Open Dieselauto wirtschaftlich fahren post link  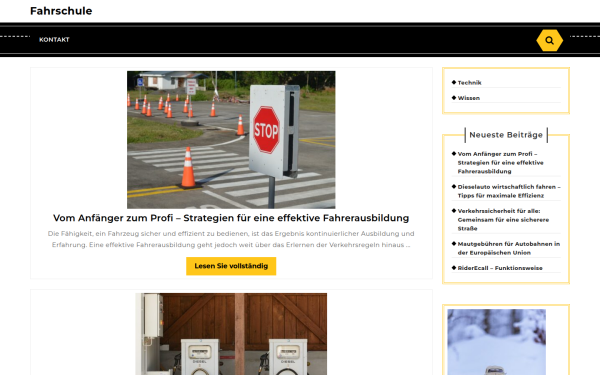509,191
